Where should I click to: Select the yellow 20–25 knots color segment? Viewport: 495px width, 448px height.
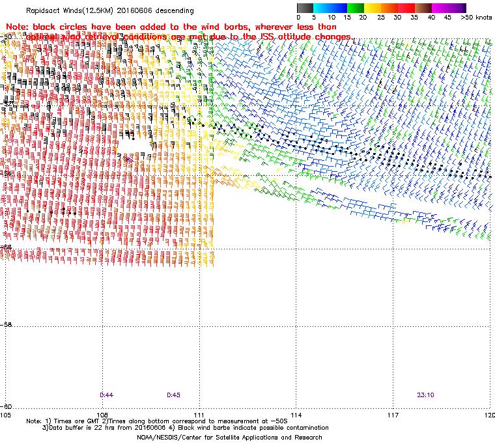tap(373, 8)
